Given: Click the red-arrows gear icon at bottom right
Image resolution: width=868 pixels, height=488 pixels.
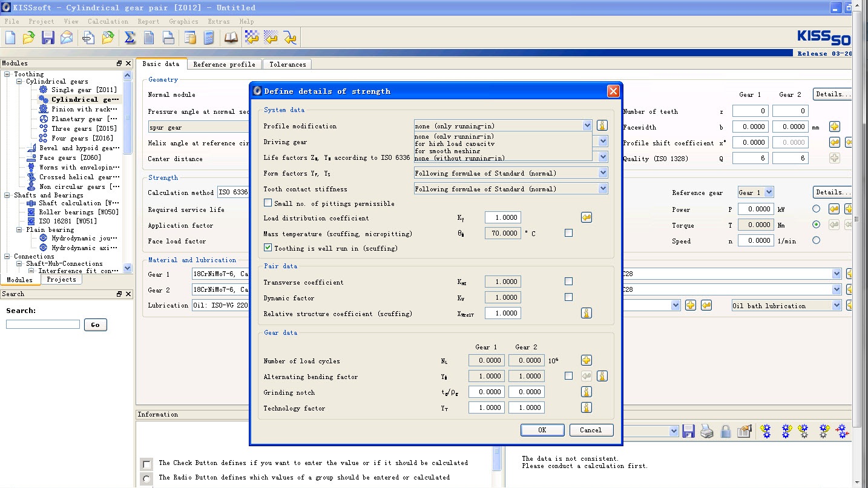Looking at the screenshot, I should [842, 431].
